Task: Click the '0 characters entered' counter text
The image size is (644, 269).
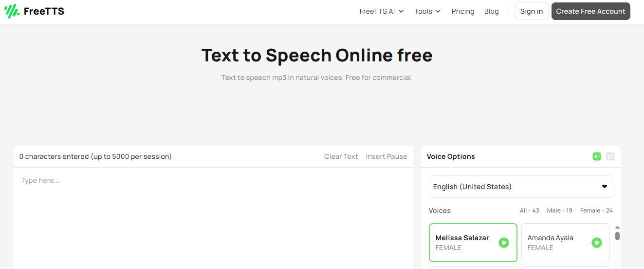Action: click(x=95, y=156)
